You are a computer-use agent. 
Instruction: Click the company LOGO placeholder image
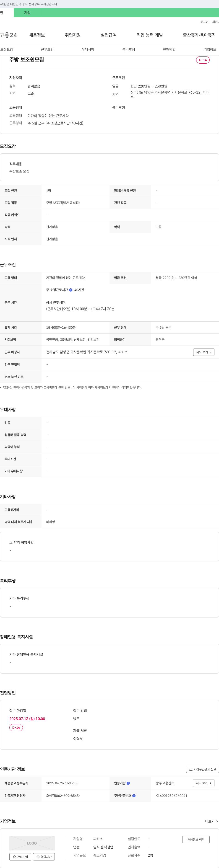coord(32,843)
